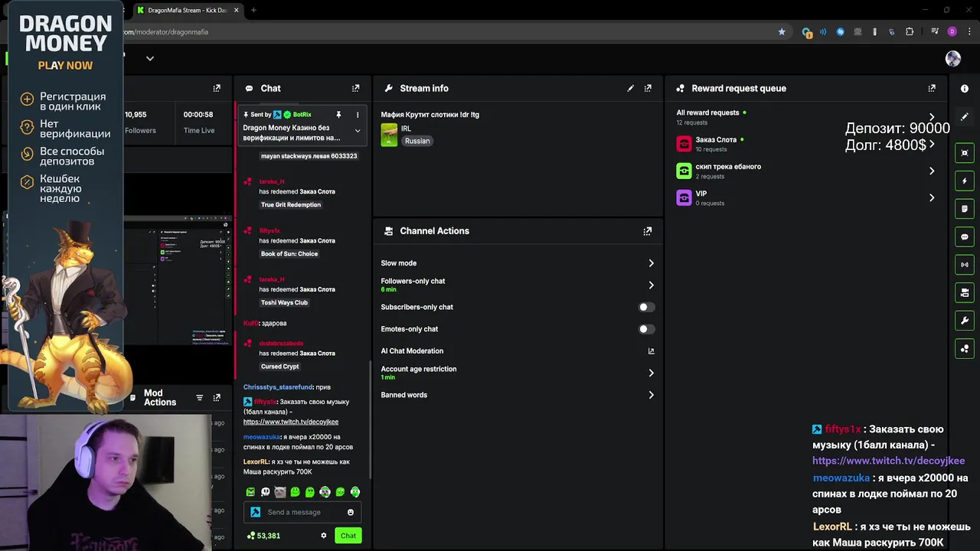Toggle camera widget in right sidebar

click(965, 292)
